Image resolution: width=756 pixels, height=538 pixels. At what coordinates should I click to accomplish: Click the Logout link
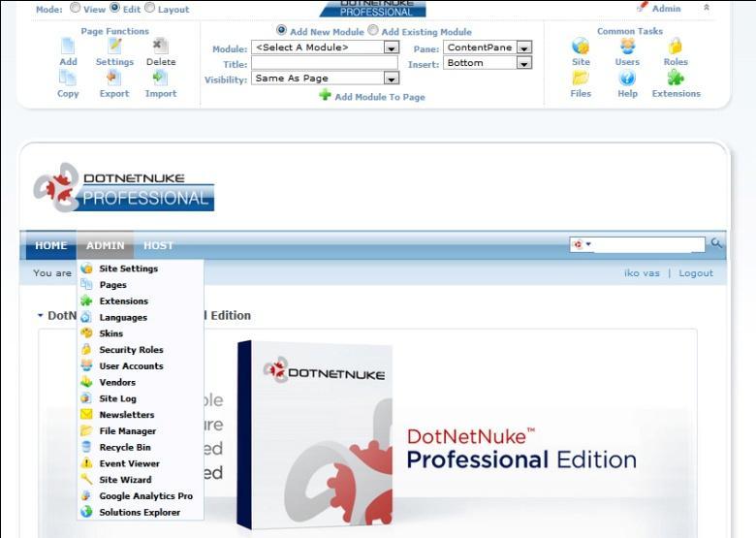click(696, 272)
